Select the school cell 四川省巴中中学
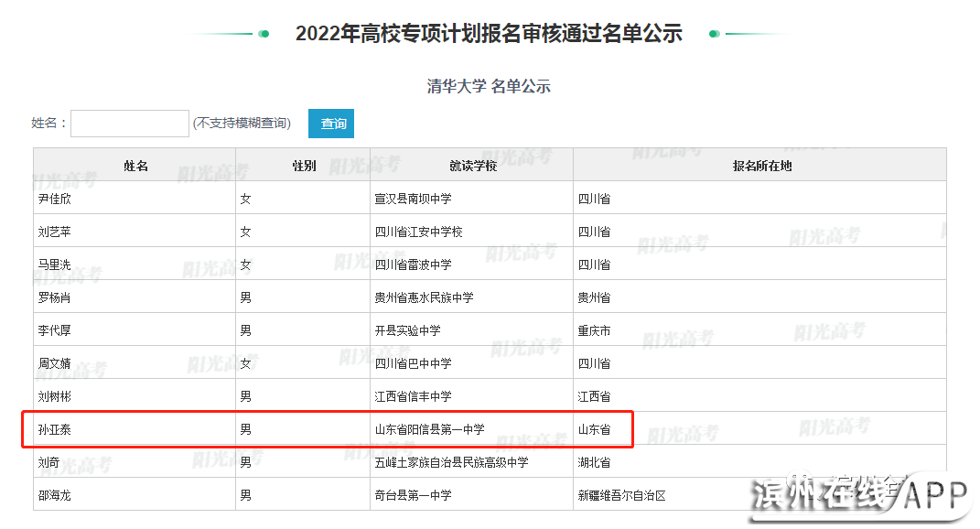This screenshot has height=529, width=980. pyautogui.click(x=413, y=363)
